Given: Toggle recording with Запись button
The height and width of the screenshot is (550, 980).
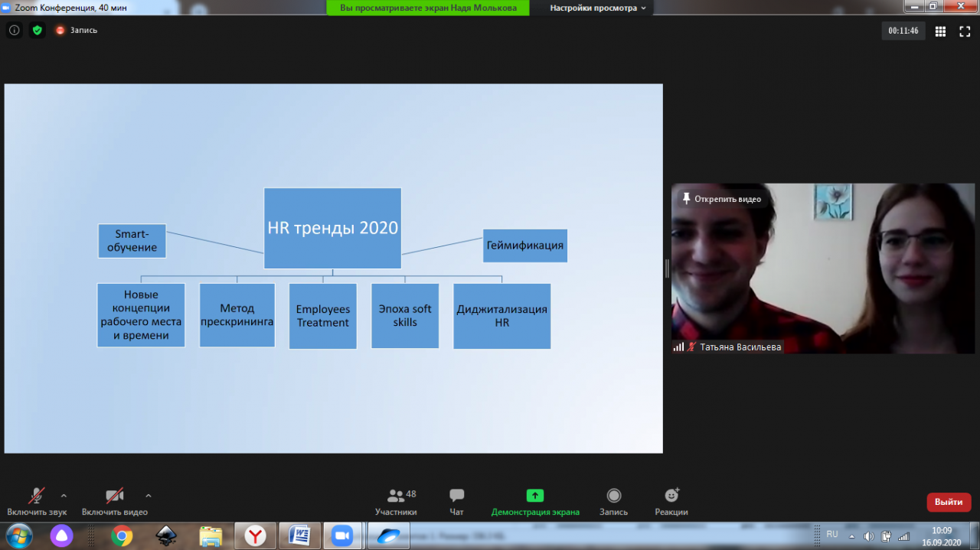Looking at the screenshot, I should point(613,501).
